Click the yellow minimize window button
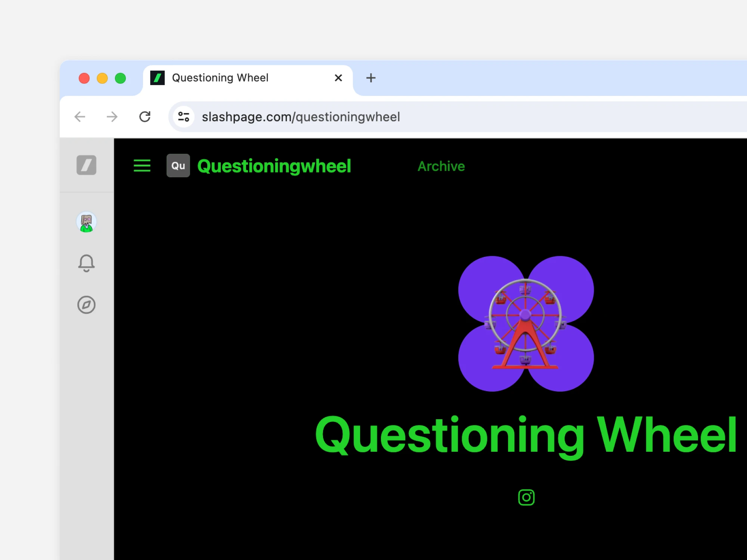Image resolution: width=747 pixels, height=560 pixels. click(102, 78)
